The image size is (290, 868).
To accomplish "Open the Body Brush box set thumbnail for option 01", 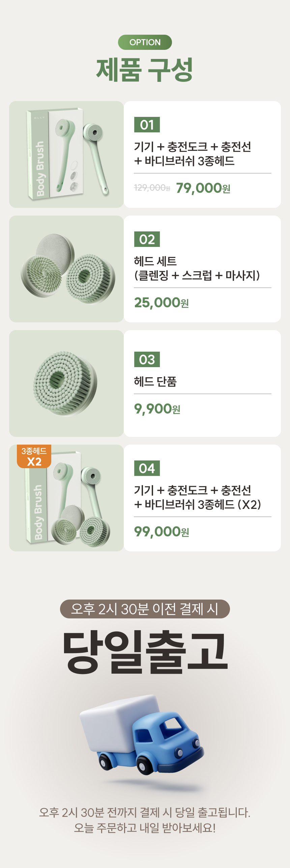I will tap(66, 154).
